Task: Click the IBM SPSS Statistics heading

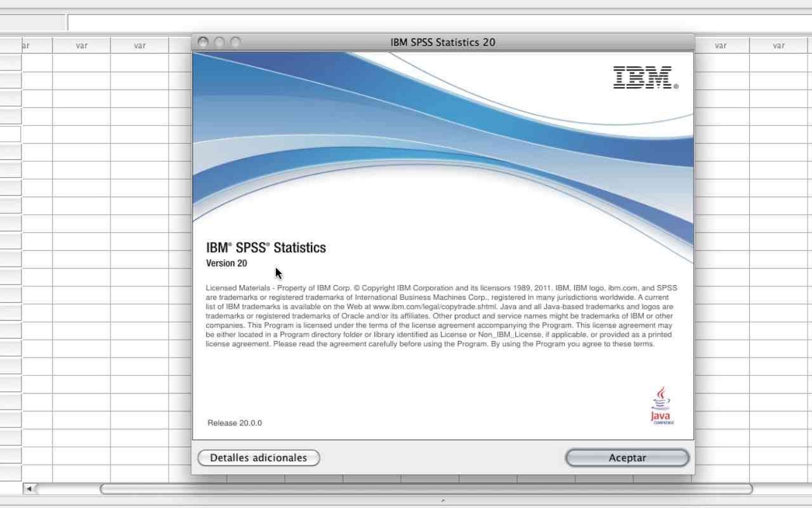Action: coord(266,248)
